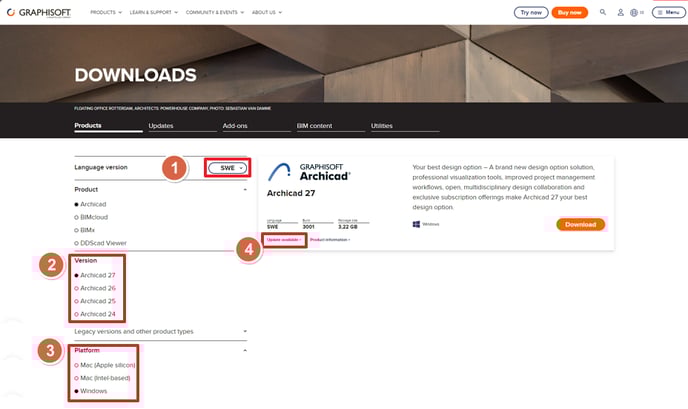Click the Windows platform icon
688x409 pixels.
click(x=416, y=224)
